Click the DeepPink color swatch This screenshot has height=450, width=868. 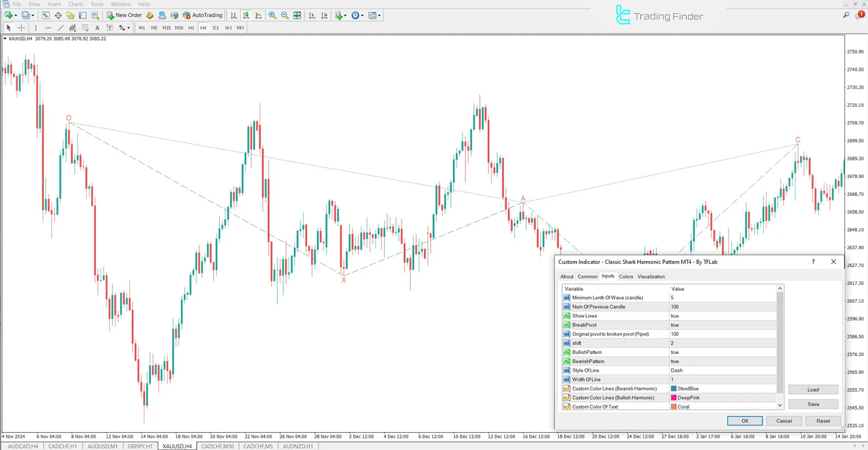674,398
